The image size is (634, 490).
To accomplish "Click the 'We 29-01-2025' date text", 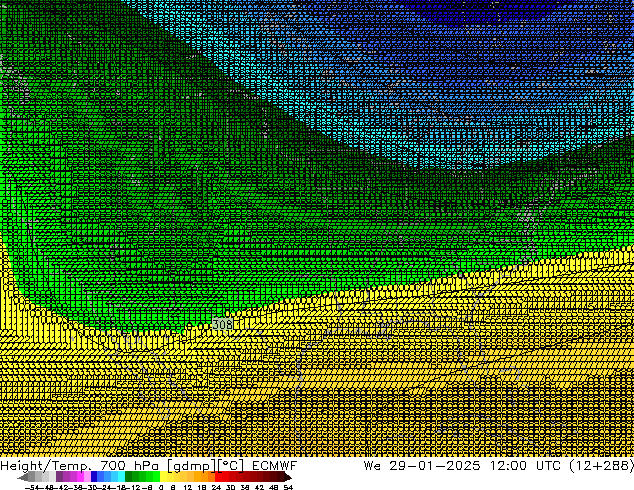I will [x=422, y=466].
